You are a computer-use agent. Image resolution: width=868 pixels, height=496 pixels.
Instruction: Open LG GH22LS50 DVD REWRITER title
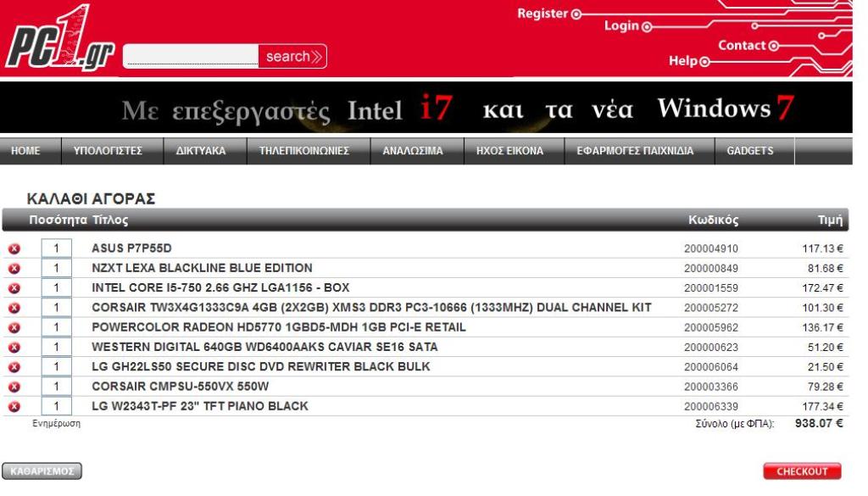click(x=261, y=366)
